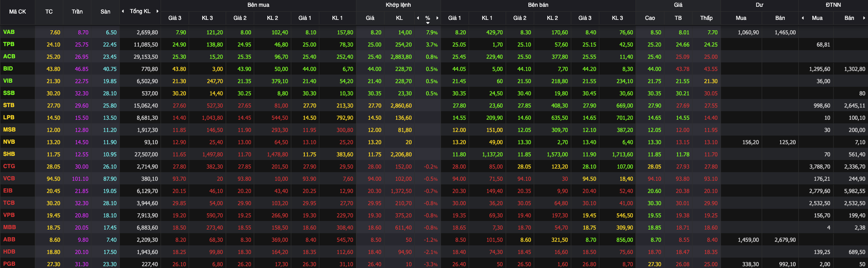Click the left arrow beside Tổng KL header

pyautogui.click(x=123, y=11)
